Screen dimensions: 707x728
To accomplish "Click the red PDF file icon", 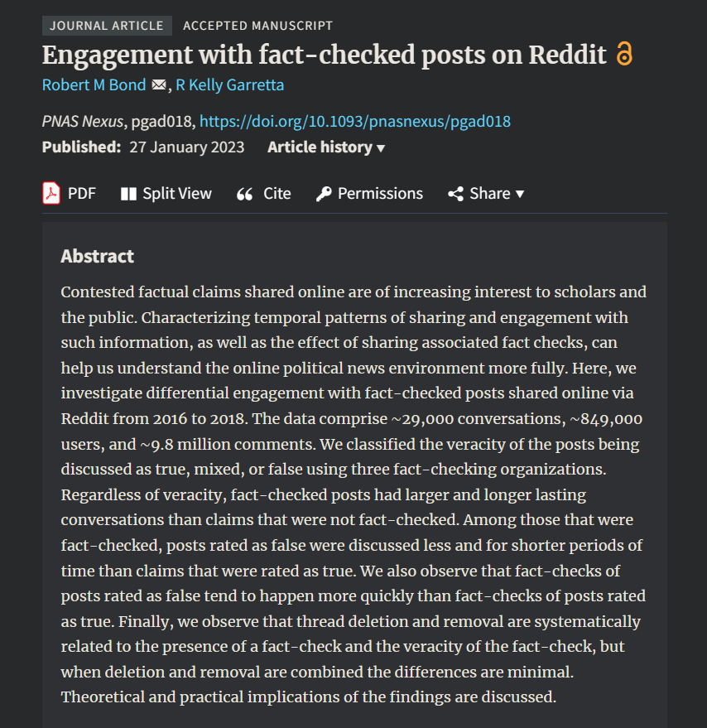I will pyautogui.click(x=51, y=193).
